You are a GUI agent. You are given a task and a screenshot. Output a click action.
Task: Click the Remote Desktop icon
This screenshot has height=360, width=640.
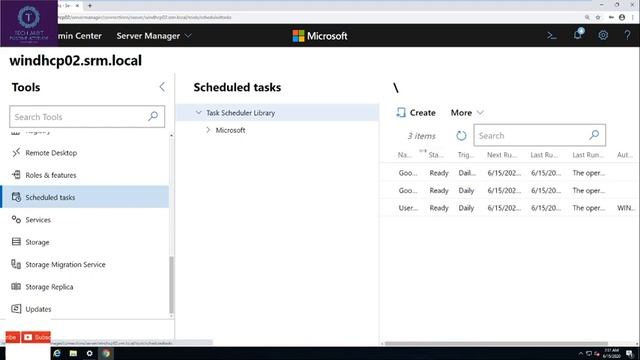pos(16,153)
